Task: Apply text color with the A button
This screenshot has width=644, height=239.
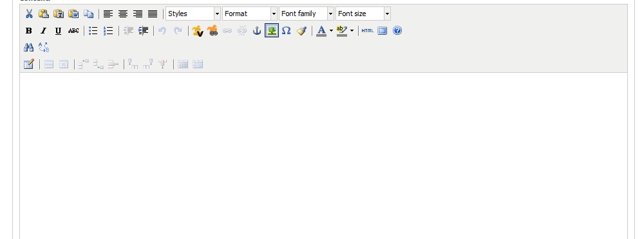Action: (321, 30)
